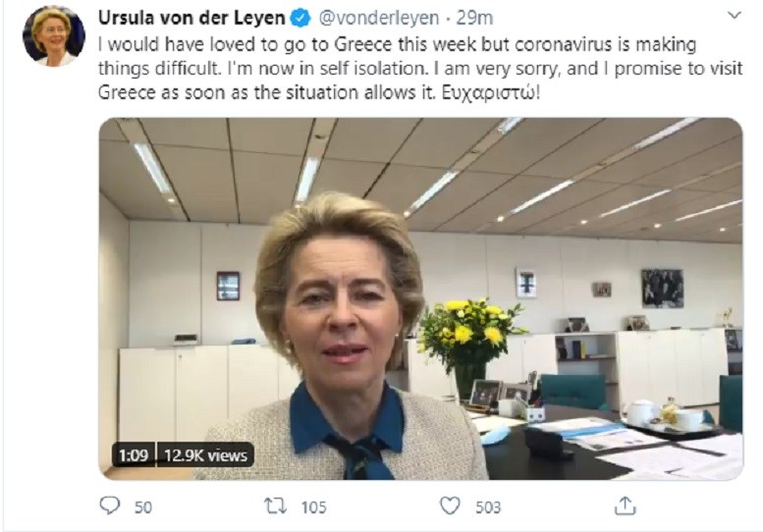Open Ursula von der Leyen's profile avatar
This screenshot has height=532, width=763.
54,35
